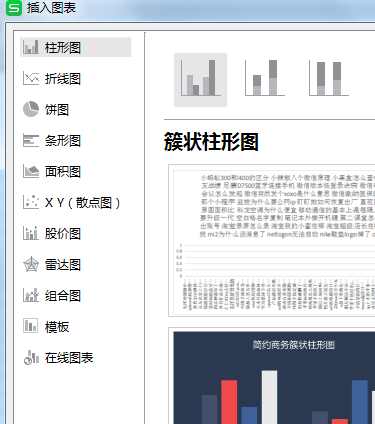Click the 折线图 line chart icon

[x=31, y=78]
